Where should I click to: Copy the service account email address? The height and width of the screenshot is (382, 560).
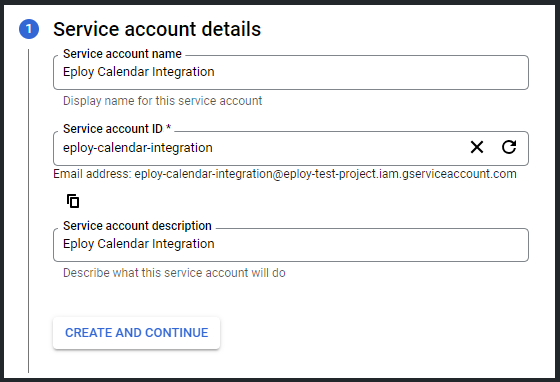coord(73,201)
